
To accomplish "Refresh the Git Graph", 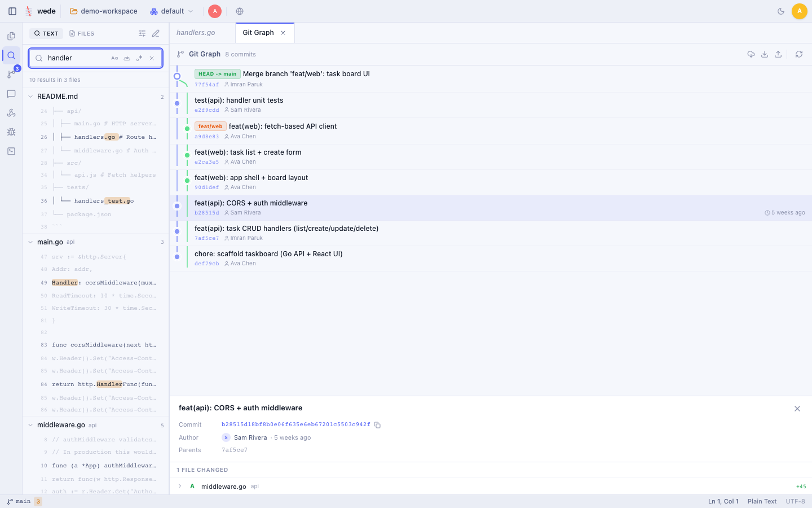I will [799, 54].
